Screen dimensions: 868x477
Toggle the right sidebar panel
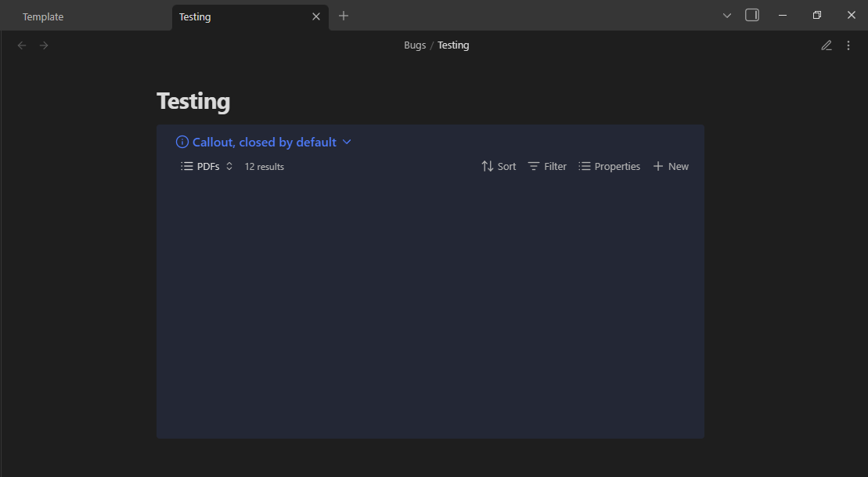[x=752, y=15]
